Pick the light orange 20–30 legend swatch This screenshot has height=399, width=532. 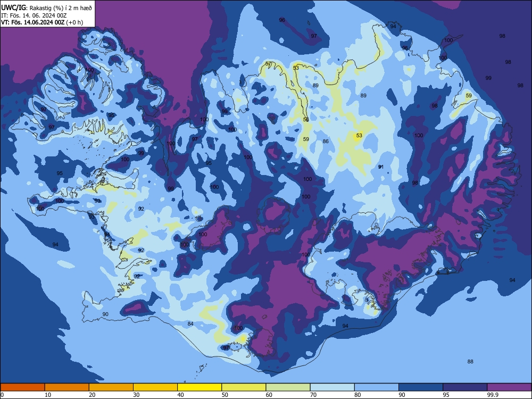[111, 387]
